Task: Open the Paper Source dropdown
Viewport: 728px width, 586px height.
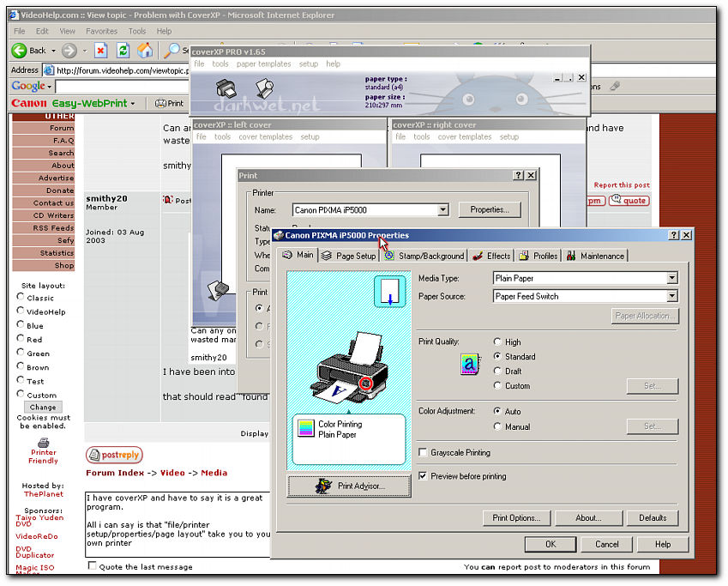Action: click(x=671, y=296)
